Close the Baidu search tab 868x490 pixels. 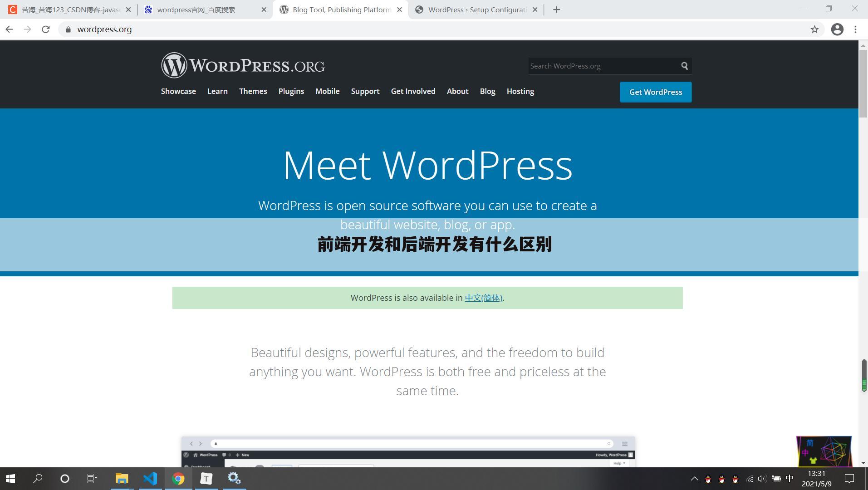point(264,10)
